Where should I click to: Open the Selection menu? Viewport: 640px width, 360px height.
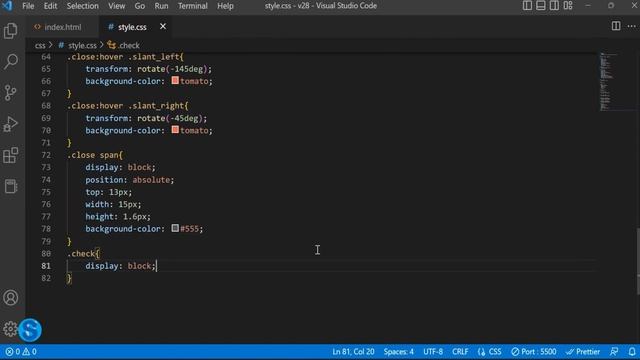(82, 6)
